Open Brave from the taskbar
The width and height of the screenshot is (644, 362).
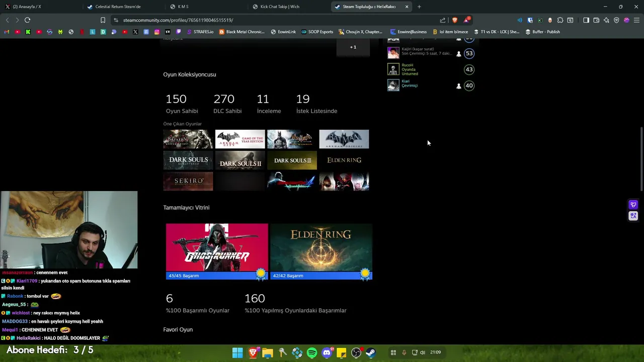coord(253,352)
